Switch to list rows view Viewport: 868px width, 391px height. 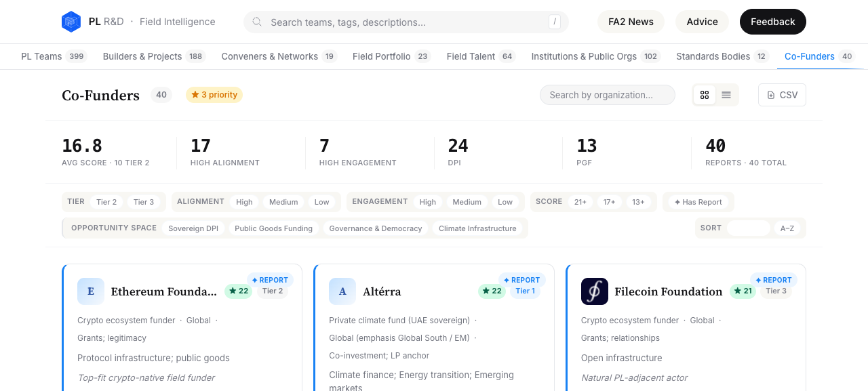point(726,95)
